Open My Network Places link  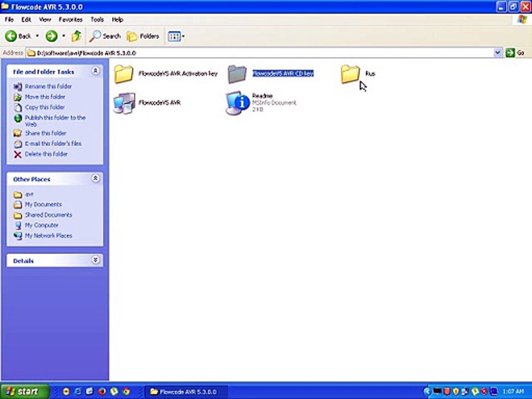48,235
